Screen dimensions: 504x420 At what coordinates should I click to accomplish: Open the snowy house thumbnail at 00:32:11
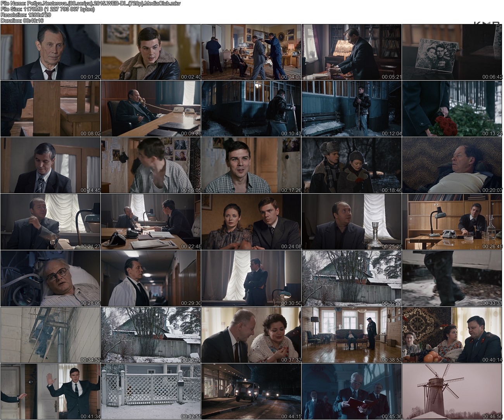(x=352, y=278)
